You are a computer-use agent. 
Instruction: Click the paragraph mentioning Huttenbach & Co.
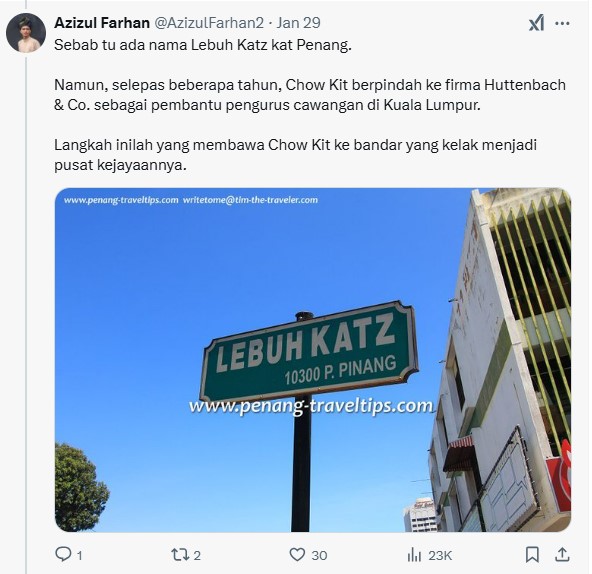[310, 95]
